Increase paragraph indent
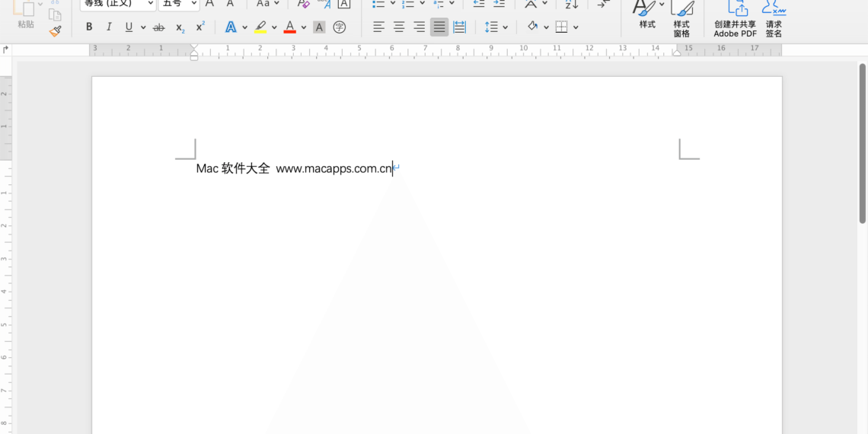The width and height of the screenshot is (868, 434). (x=499, y=3)
